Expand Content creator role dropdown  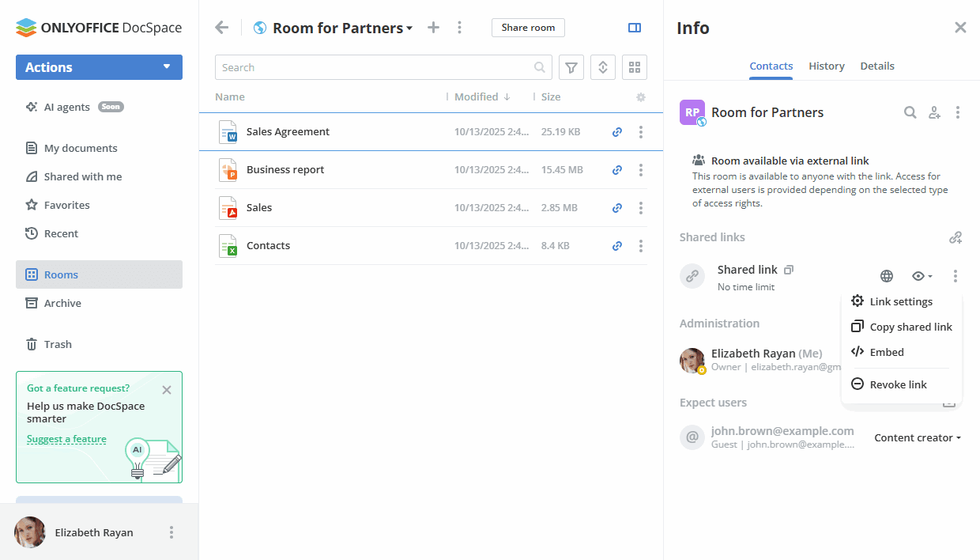(918, 438)
